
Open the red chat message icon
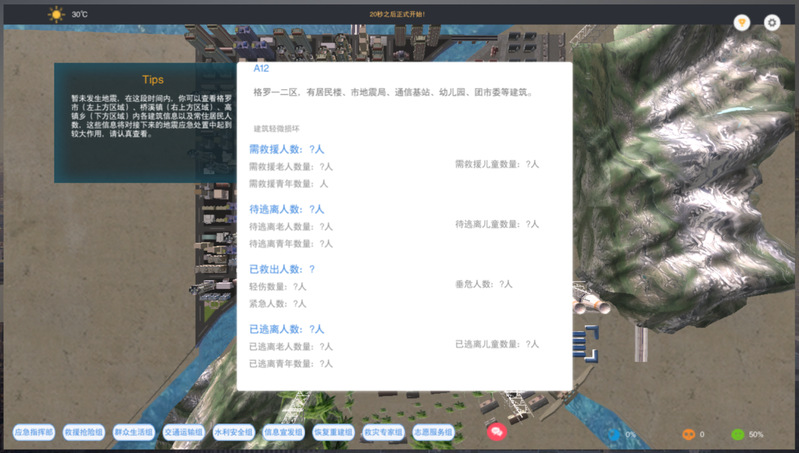point(496,432)
